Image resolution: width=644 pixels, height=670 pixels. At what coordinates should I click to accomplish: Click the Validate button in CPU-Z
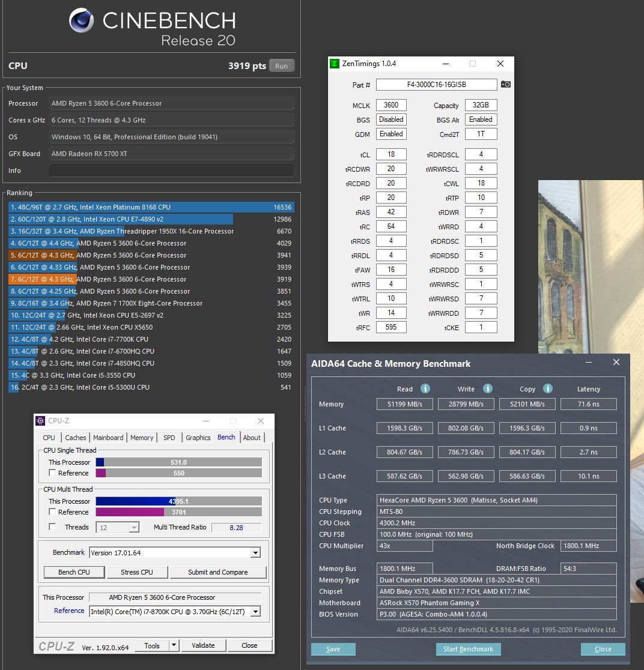pyautogui.click(x=203, y=645)
